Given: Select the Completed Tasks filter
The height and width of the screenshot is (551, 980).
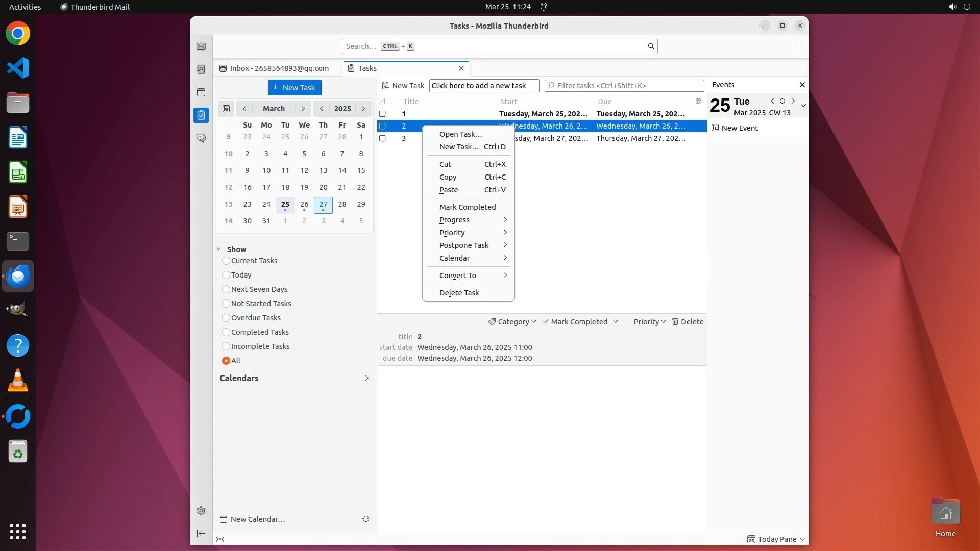Looking at the screenshot, I should [x=226, y=332].
